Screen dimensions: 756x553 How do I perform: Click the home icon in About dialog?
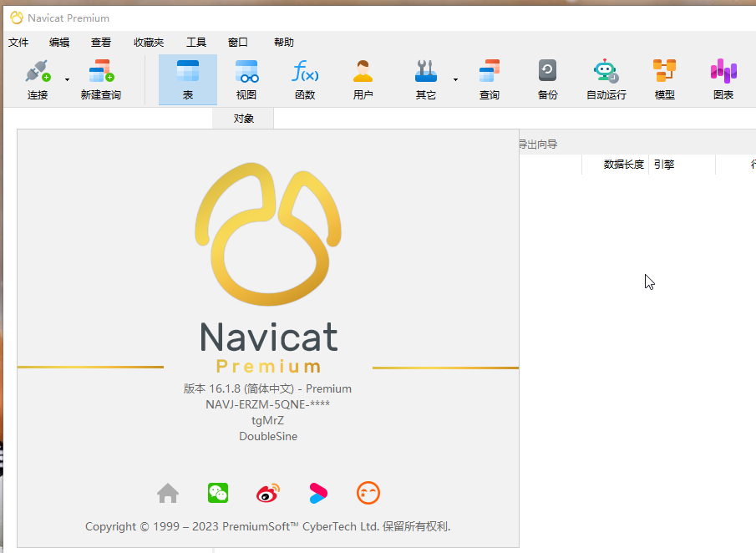click(168, 493)
